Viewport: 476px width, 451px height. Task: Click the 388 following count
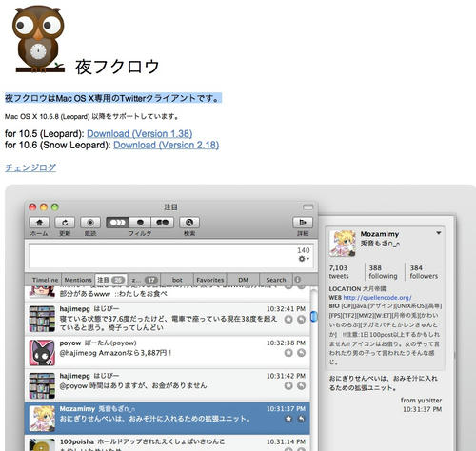click(x=383, y=272)
